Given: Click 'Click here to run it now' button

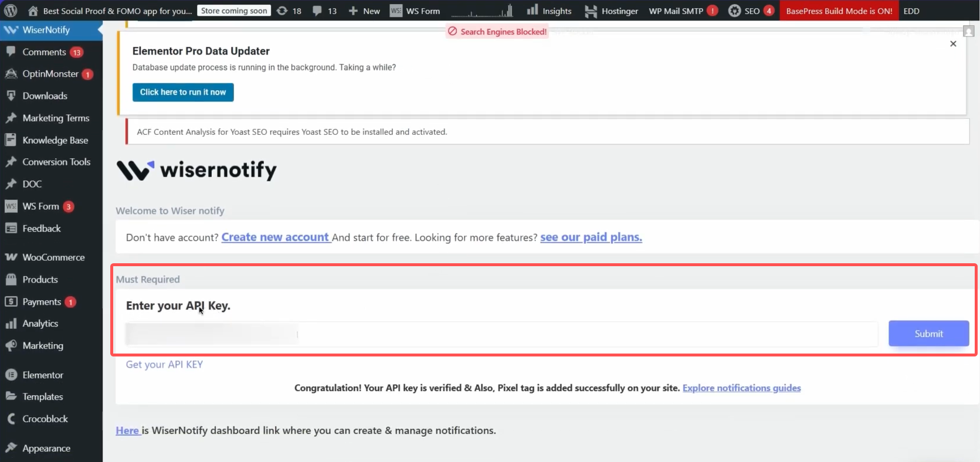Looking at the screenshot, I should click(x=183, y=92).
